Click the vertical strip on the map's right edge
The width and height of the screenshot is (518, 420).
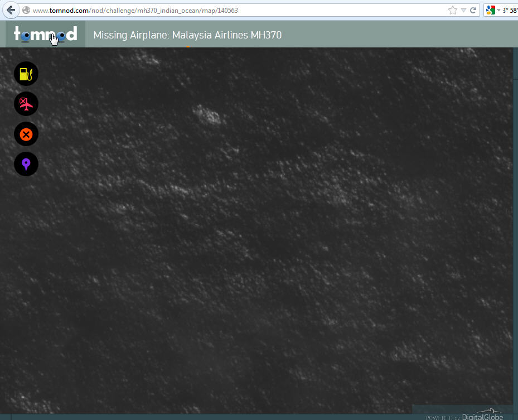pyautogui.click(x=515, y=223)
